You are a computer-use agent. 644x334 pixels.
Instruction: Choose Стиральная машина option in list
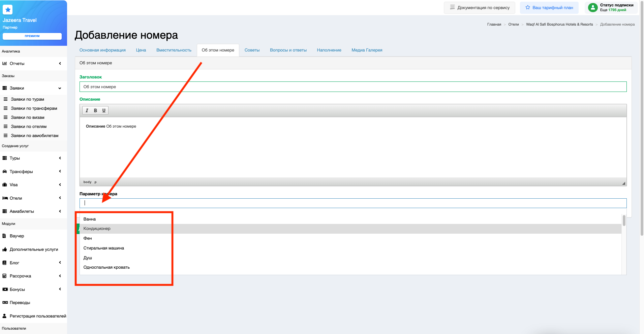pyautogui.click(x=104, y=248)
